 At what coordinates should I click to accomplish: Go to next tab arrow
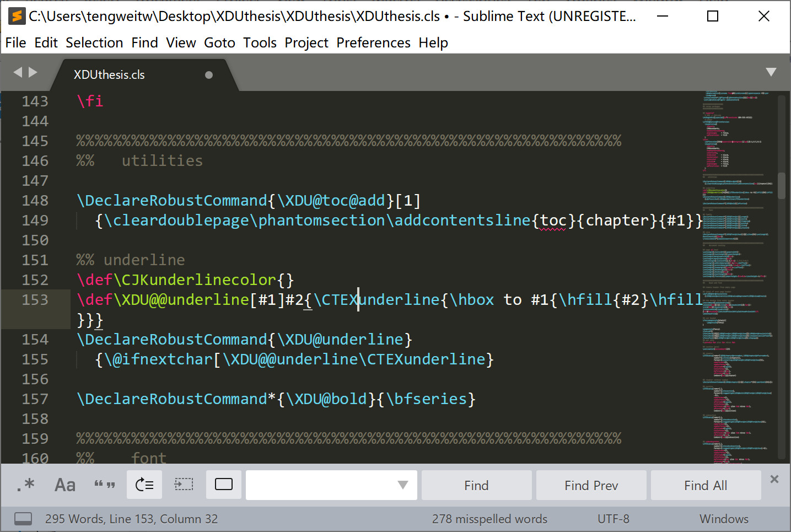point(33,72)
